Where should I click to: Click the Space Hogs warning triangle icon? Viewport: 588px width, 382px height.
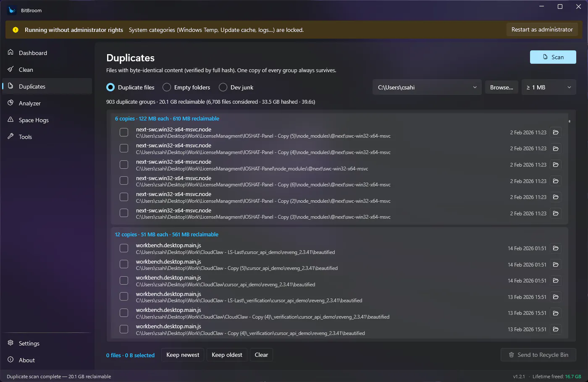click(10, 120)
